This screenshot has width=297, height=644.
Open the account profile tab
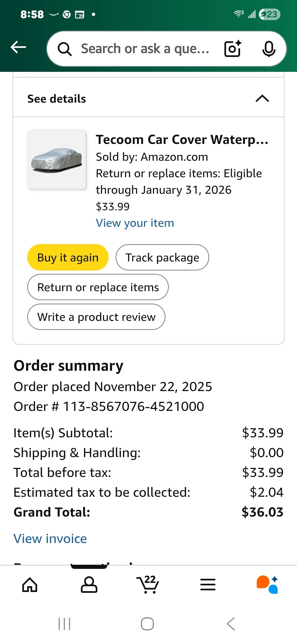[x=89, y=585]
